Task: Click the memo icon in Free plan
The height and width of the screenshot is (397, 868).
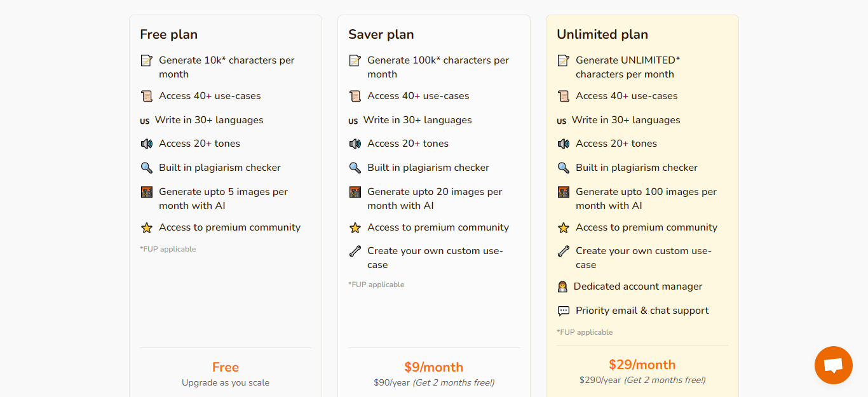Action: pos(147,60)
